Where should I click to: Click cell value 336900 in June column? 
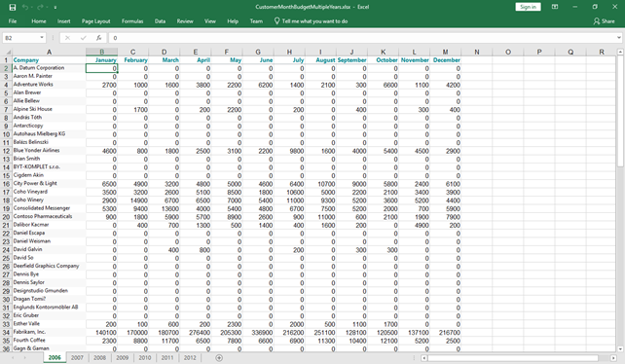pyautogui.click(x=258, y=332)
